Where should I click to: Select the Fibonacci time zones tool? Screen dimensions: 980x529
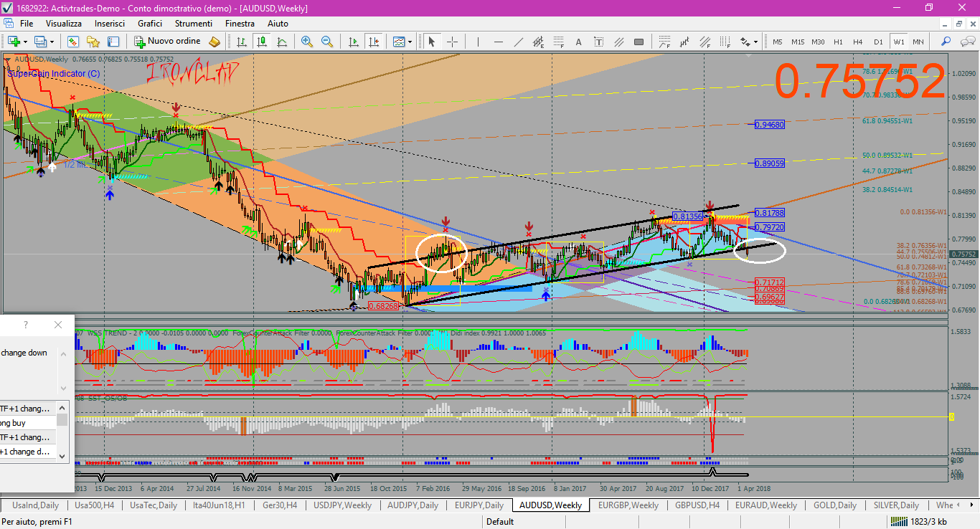725,42
